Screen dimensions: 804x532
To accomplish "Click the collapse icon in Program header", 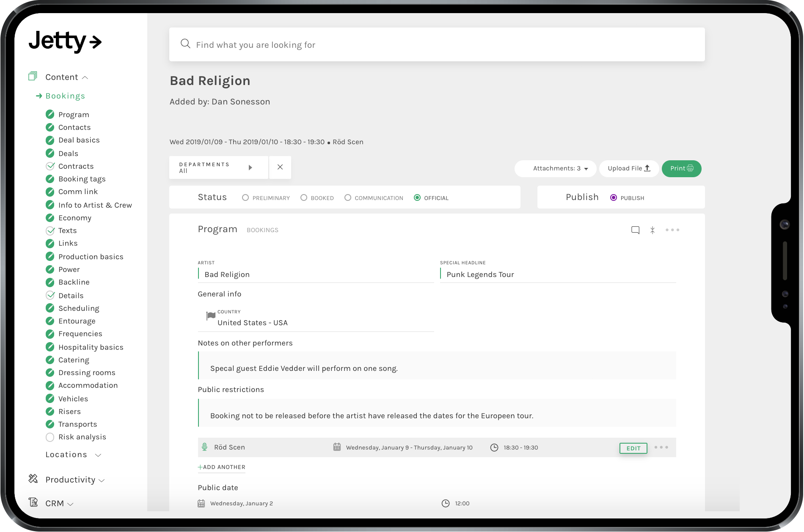I will tap(653, 230).
